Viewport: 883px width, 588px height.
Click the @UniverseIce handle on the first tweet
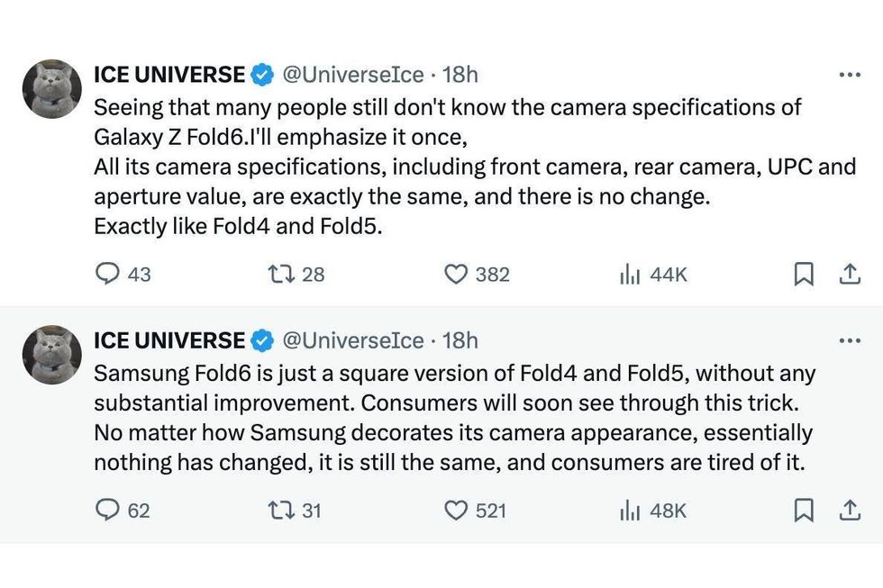coord(350,75)
